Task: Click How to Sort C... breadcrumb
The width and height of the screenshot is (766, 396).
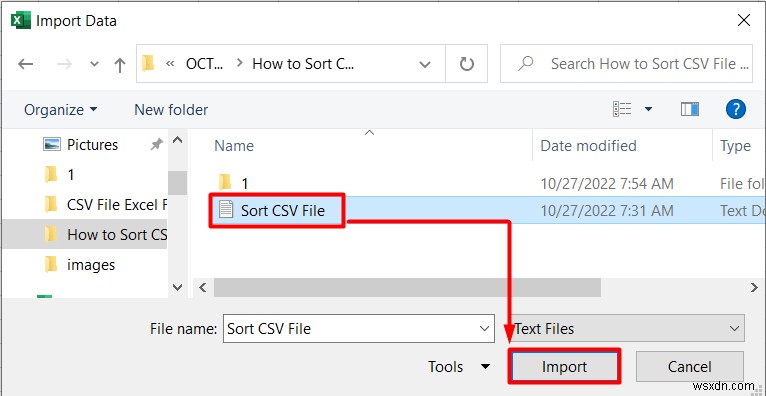Action: pos(303,63)
